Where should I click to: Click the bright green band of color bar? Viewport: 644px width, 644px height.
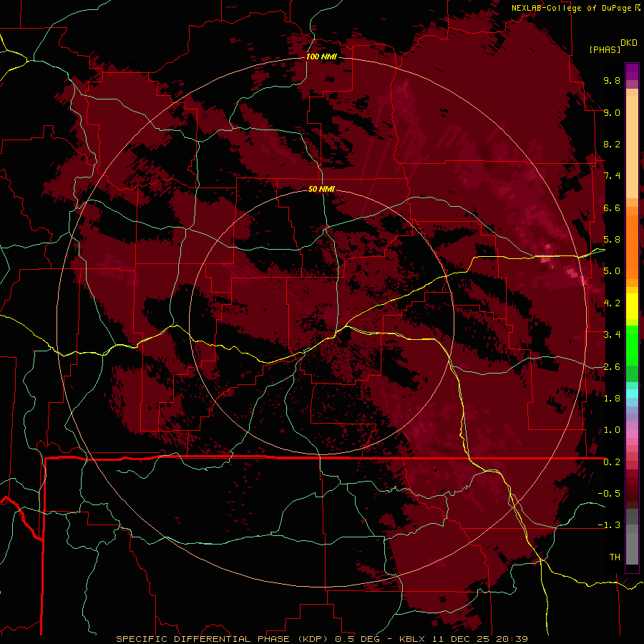(x=632, y=344)
